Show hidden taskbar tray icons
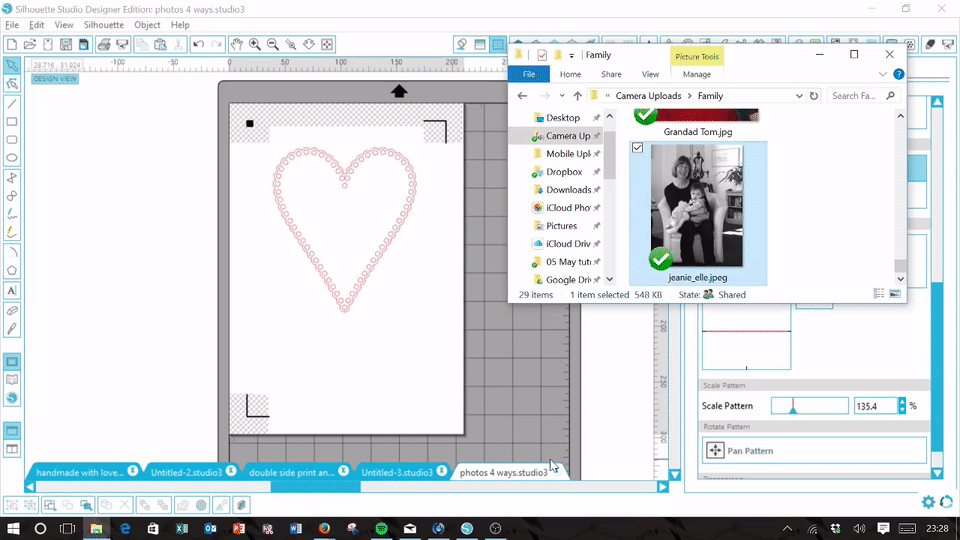The width and height of the screenshot is (960, 540). coord(787,528)
